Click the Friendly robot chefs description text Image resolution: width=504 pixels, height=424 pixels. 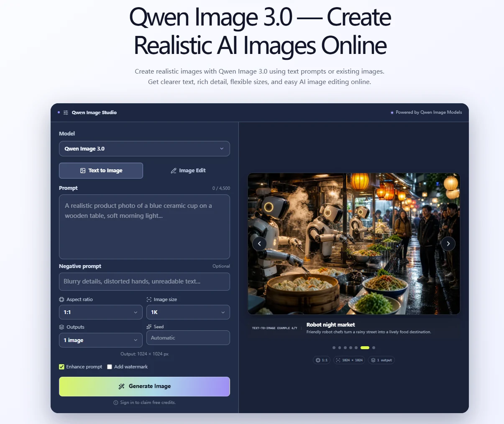(369, 332)
